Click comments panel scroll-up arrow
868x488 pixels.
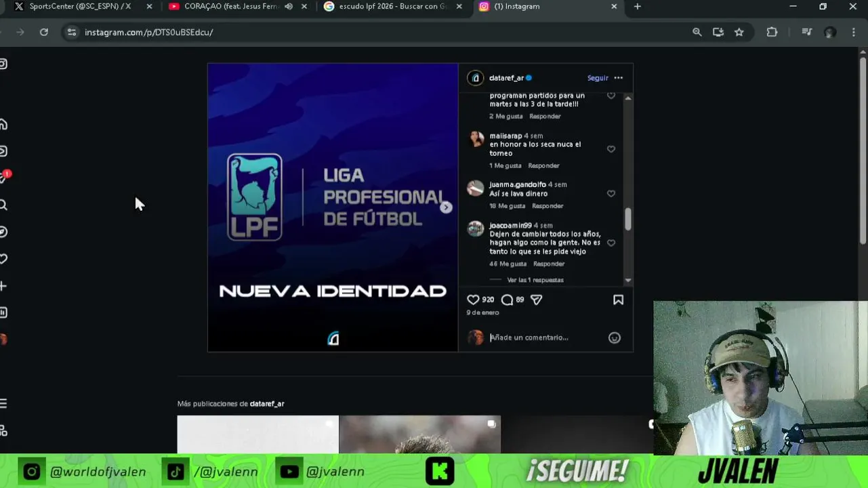pyautogui.click(x=628, y=98)
